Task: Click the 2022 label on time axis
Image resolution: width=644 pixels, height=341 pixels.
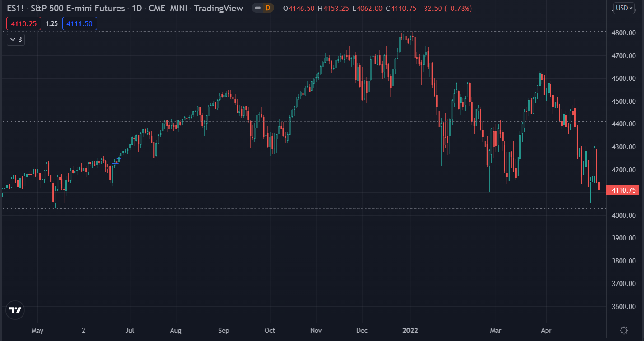Action: pyautogui.click(x=411, y=331)
